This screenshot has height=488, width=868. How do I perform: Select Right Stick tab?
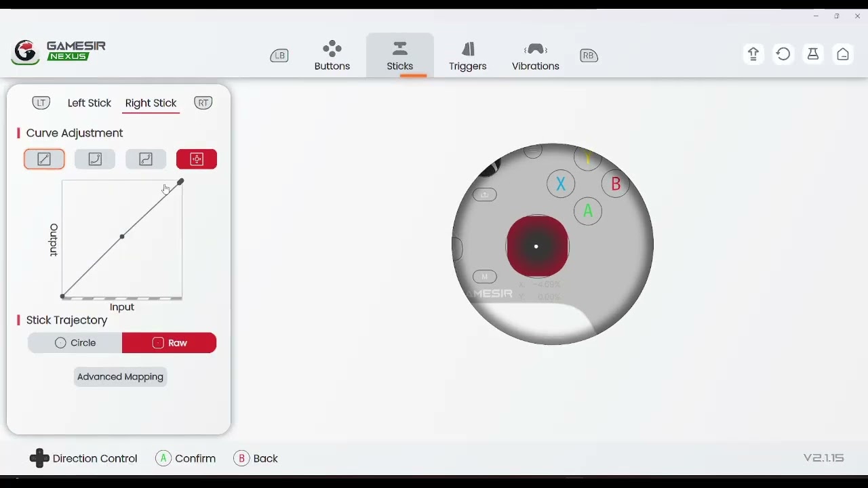point(151,103)
